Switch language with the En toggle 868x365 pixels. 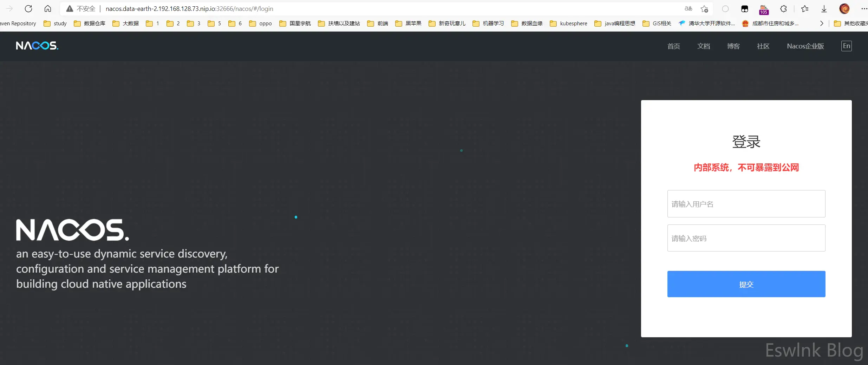click(x=847, y=46)
